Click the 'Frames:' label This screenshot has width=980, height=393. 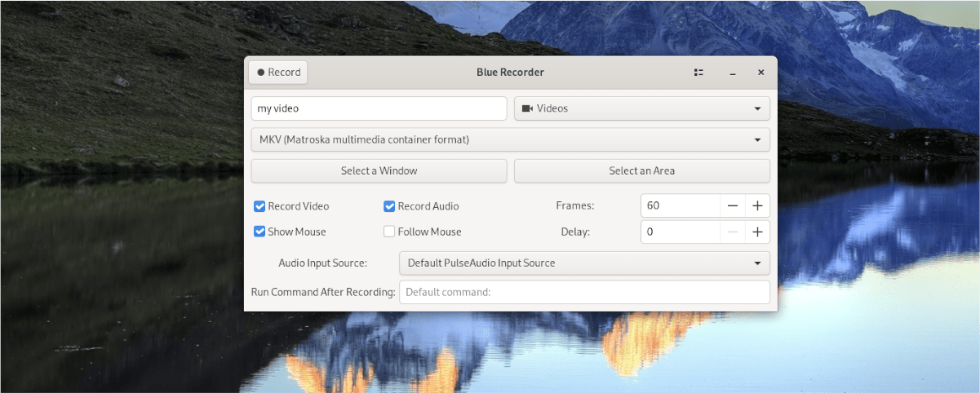(x=575, y=206)
